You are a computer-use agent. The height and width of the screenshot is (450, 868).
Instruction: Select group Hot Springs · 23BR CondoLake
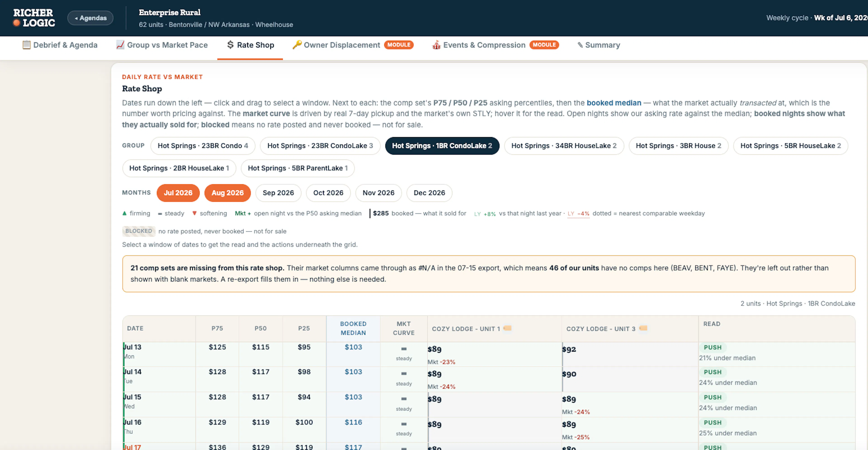[x=320, y=146]
